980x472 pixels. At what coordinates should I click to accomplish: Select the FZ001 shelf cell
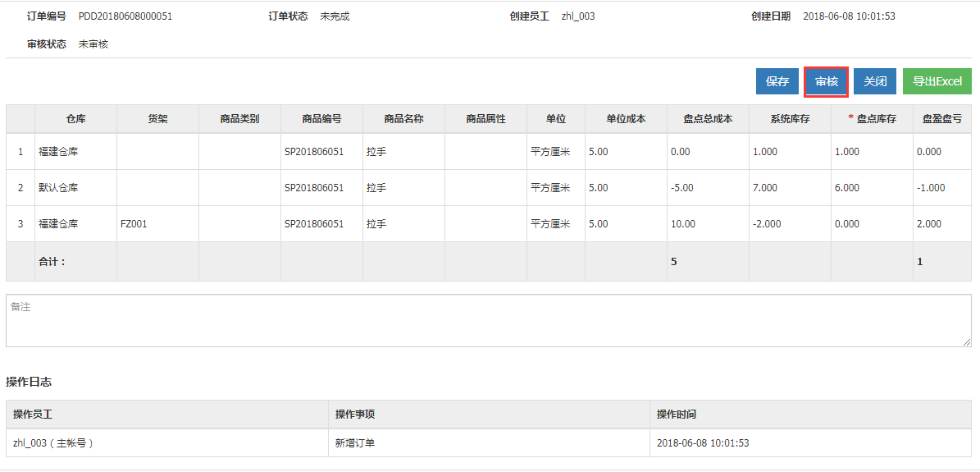157,224
